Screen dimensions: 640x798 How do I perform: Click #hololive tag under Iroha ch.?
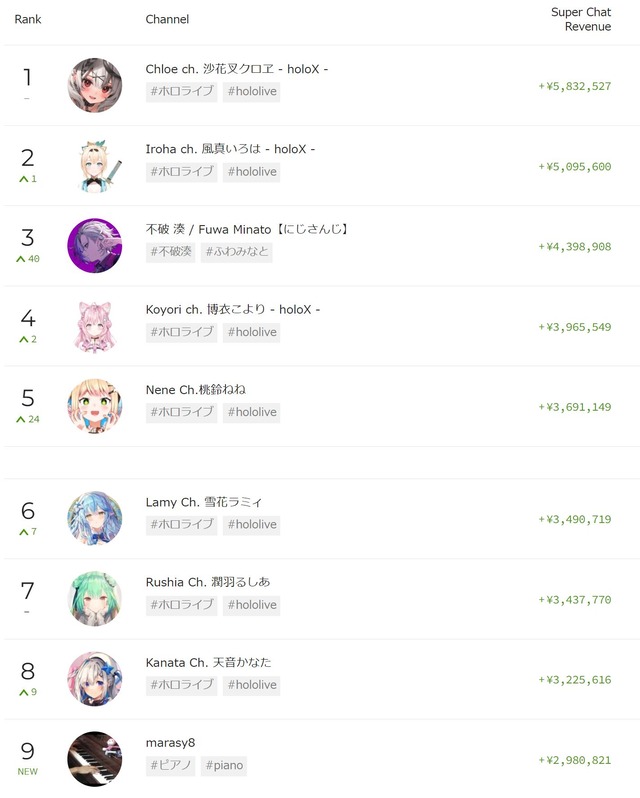point(252,172)
